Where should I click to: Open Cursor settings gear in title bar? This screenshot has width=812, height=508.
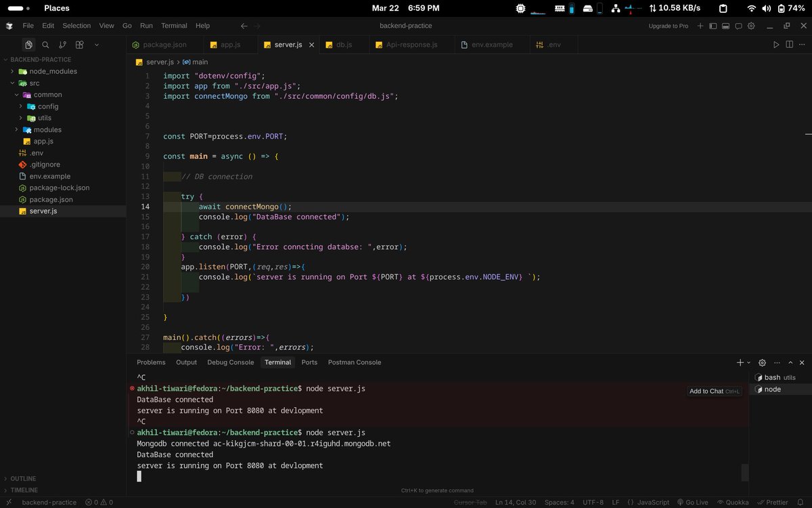(750, 26)
